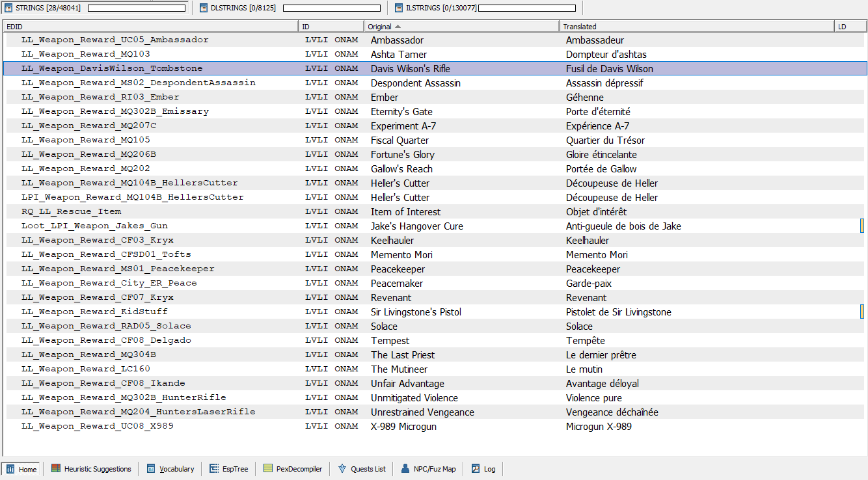The width and height of the screenshot is (868, 480).
Task: Select LL_Weapon_Reward_CF08_Ikande row
Action: tap(435, 383)
